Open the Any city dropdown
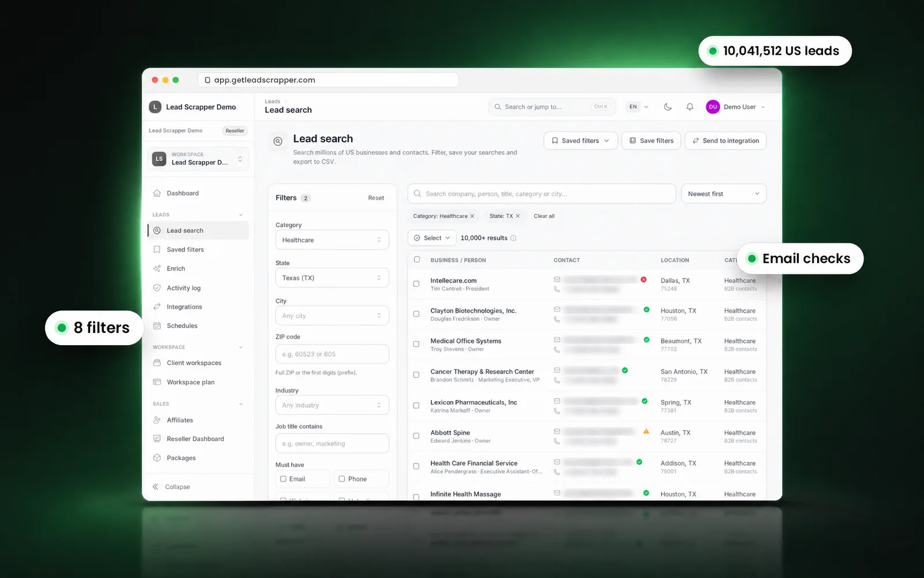Screen dimensions: 924x578 pyautogui.click(x=332, y=316)
